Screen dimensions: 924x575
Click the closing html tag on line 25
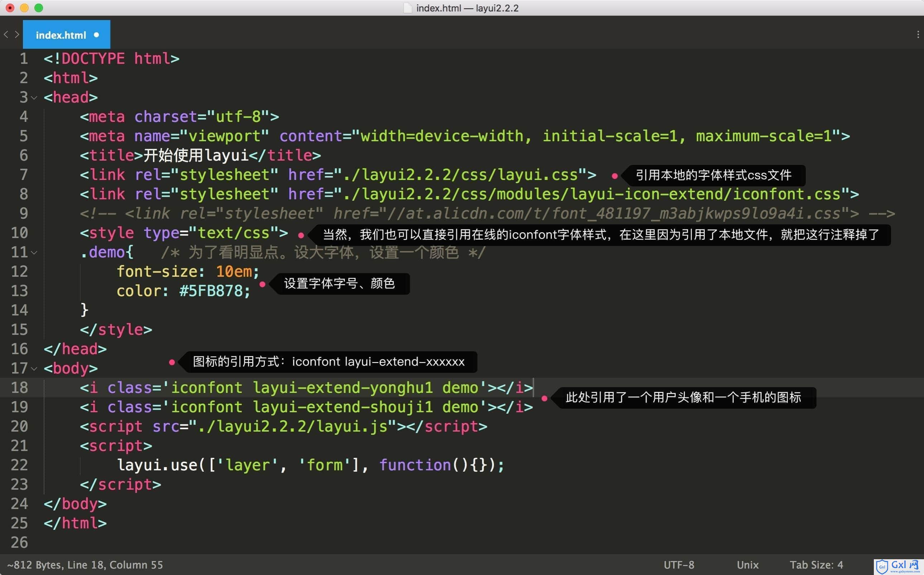pyautogui.click(x=75, y=523)
